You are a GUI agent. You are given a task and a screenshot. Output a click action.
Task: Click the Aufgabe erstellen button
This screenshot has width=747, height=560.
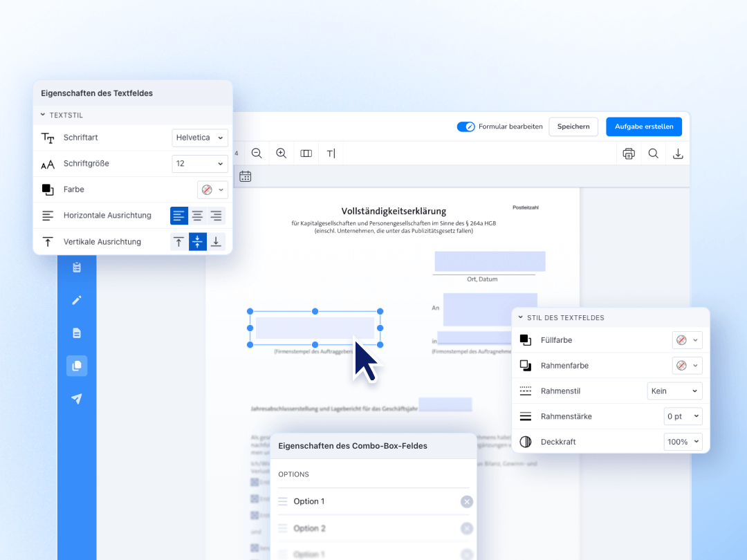[x=644, y=127]
